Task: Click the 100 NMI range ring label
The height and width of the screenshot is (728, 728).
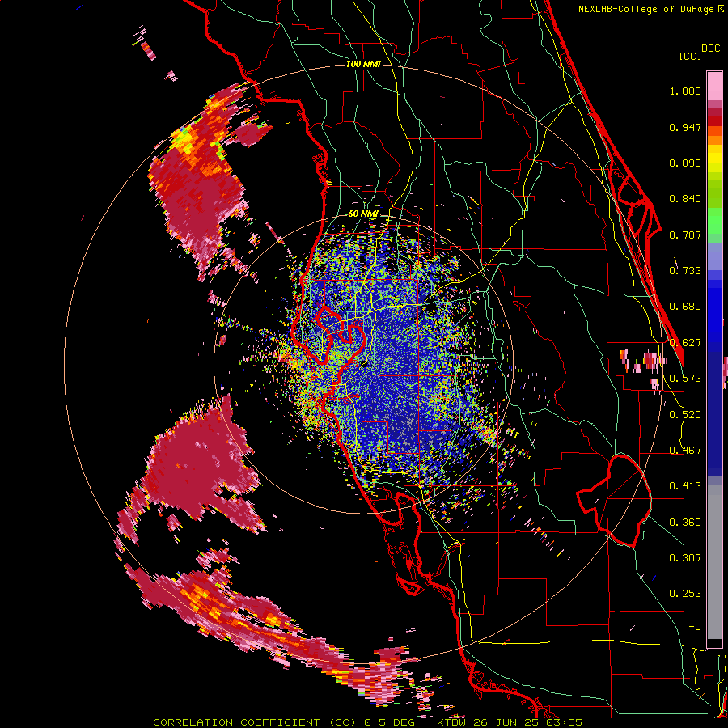Action: point(363,64)
